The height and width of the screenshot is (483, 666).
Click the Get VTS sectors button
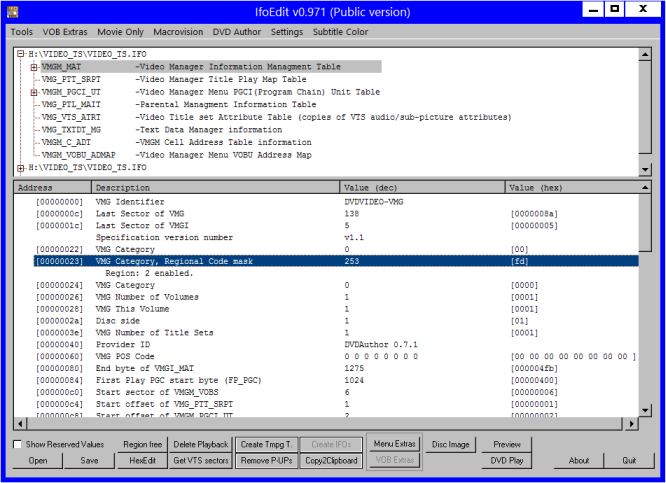[200, 461]
